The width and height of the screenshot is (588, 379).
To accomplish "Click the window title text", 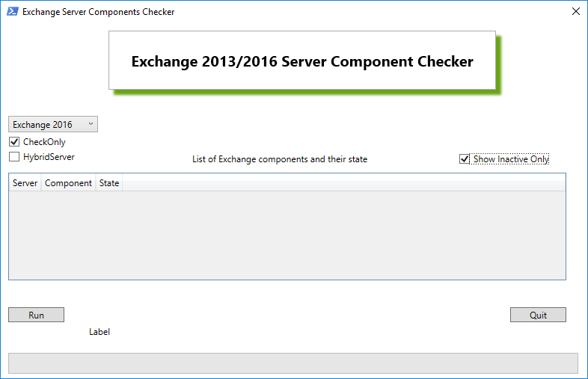I will coord(98,12).
